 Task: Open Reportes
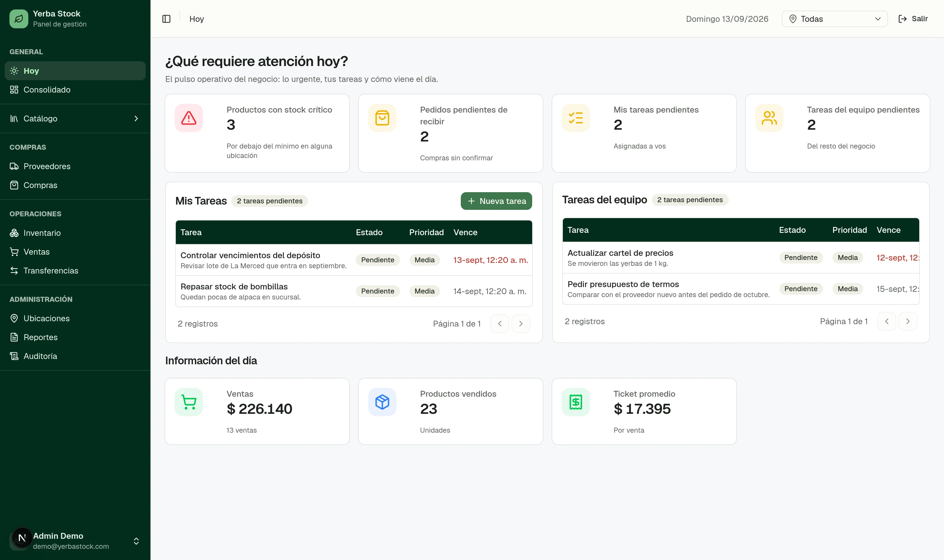pyautogui.click(x=75, y=337)
